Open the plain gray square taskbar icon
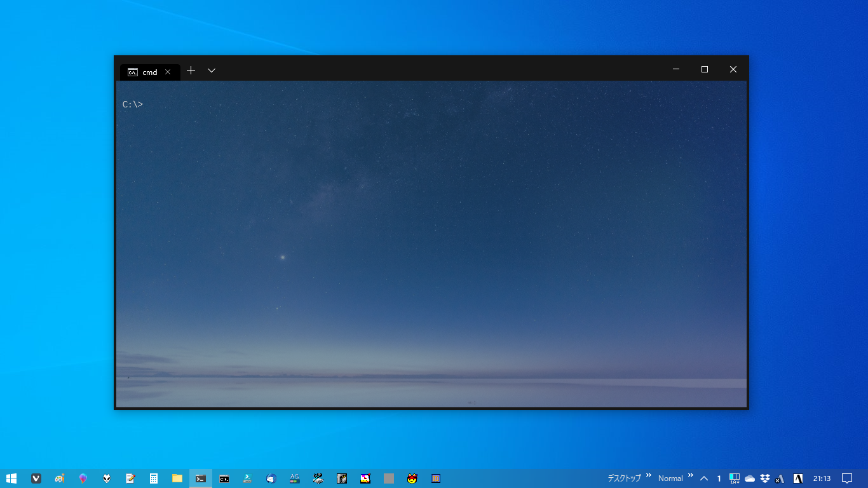Image resolution: width=868 pixels, height=488 pixels. (x=389, y=478)
